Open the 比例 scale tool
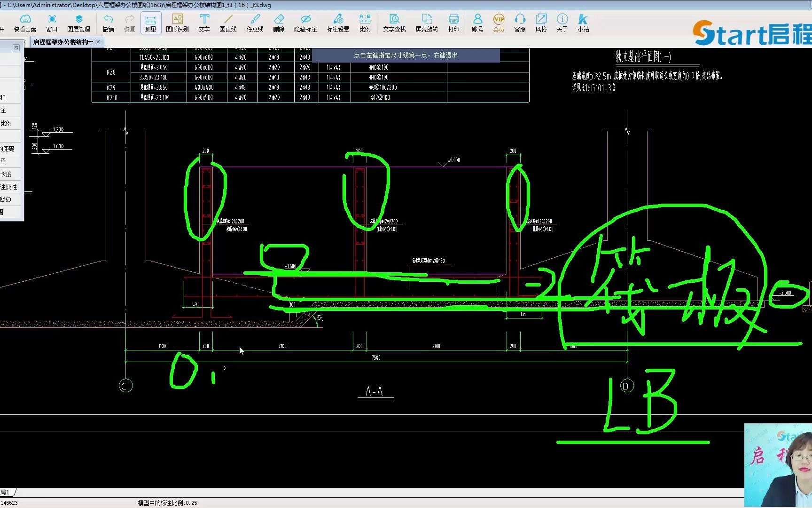The width and height of the screenshot is (812, 508). click(x=365, y=23)
